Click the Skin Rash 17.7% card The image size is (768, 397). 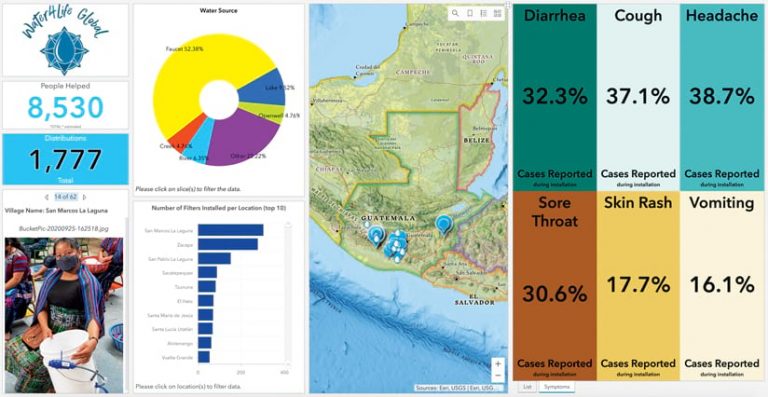click(638, 286)
